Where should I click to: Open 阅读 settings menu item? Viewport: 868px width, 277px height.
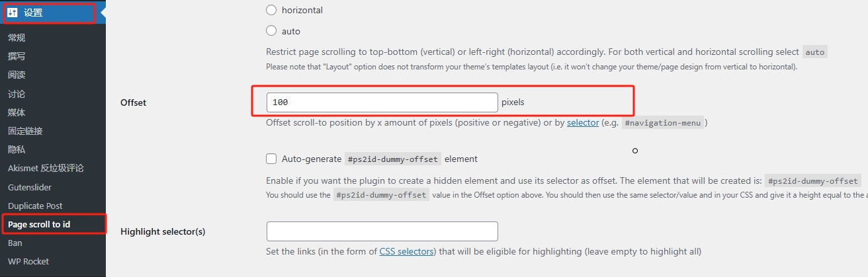tap(17, 75)
